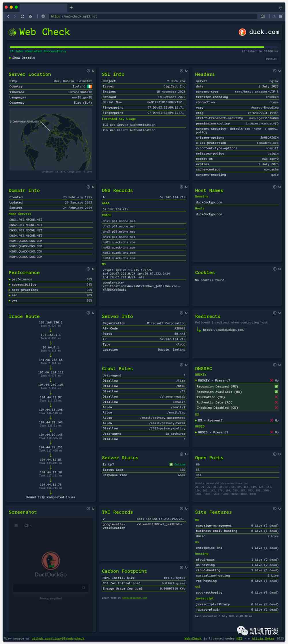Screen dimensions: 288x644
Task: Open the MIT license link
Action: (x=239, y=639)
